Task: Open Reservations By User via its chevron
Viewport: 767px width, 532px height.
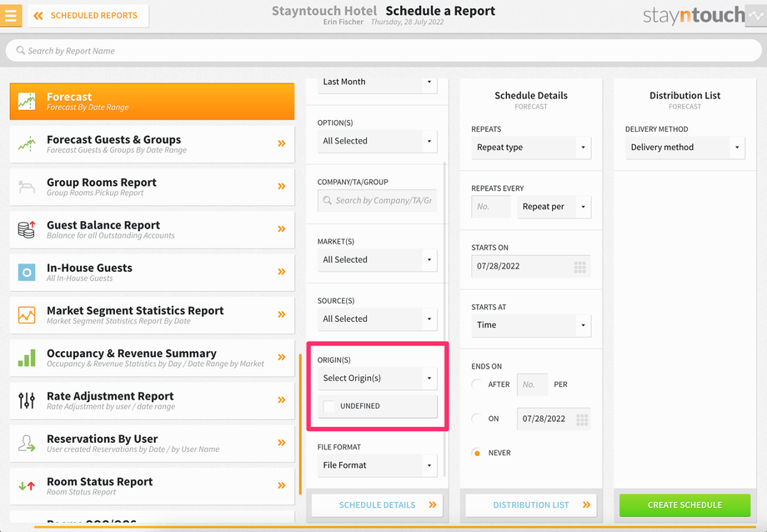Action: click(x=282, y=443)
